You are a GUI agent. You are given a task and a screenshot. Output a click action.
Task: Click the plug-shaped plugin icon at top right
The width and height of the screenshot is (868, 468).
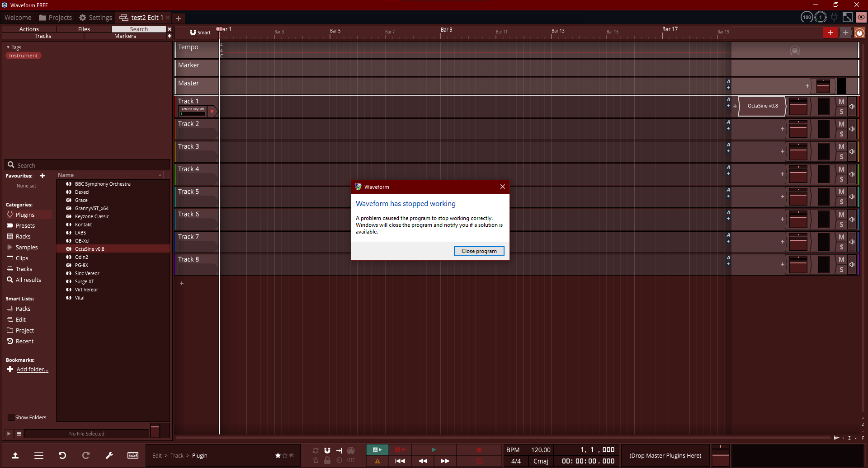coord(834,17)
